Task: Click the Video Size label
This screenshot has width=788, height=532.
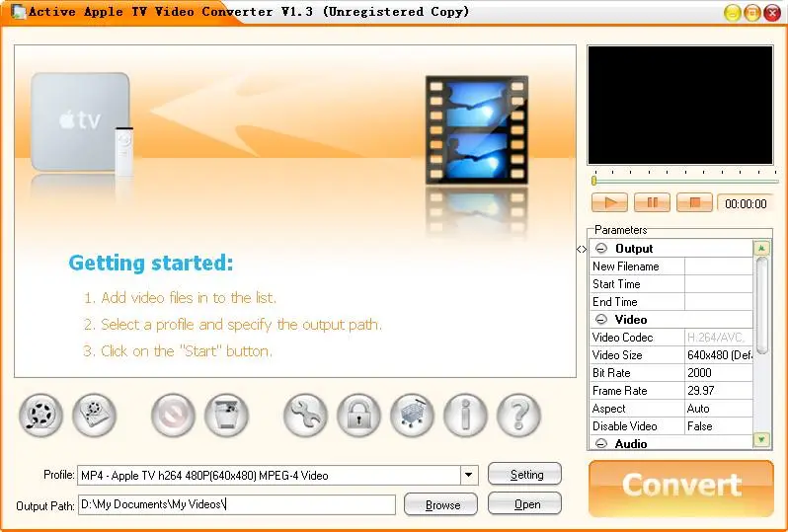Action: (x=617, y=355)
